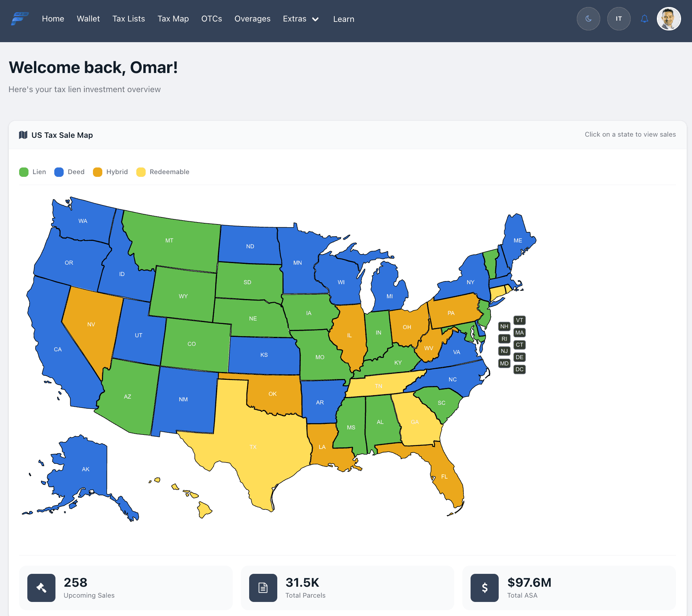This screenshot has width=692, height=616.
Task: Click the DC label on the map
Action: [x=519, y=369]
